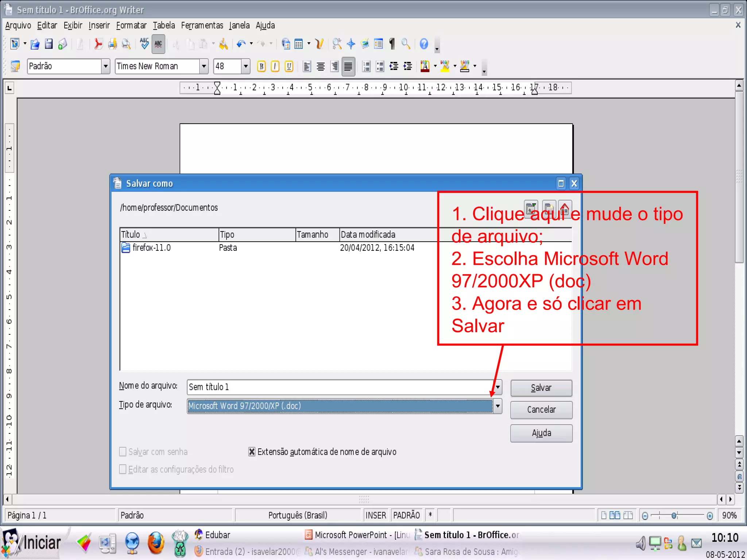Expand the Tipo de arquivo dropdown
This screenshot has height=560, width=747.
click(498, 406)
